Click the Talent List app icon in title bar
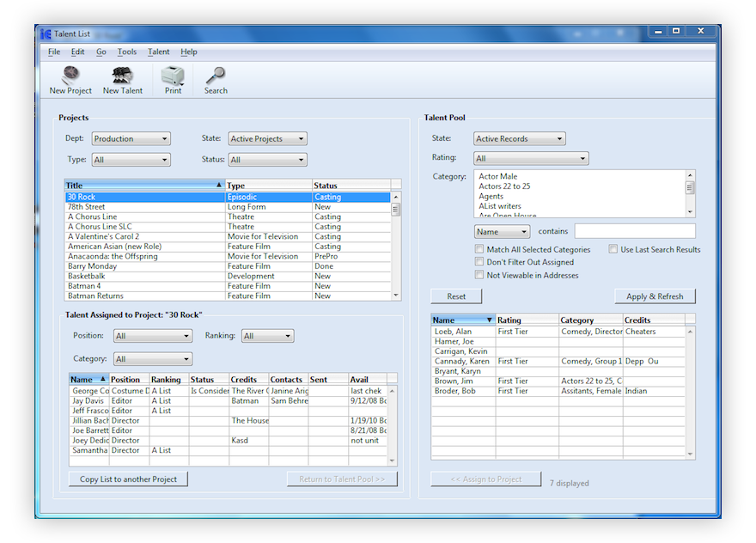Screen dimensions: 756x543 (46, 34)
